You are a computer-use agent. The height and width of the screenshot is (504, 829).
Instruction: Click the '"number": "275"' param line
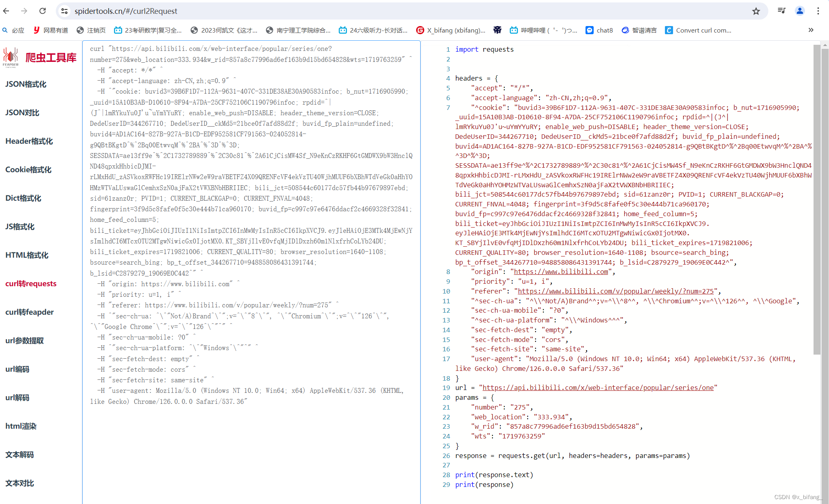click(x=502, y=407)
